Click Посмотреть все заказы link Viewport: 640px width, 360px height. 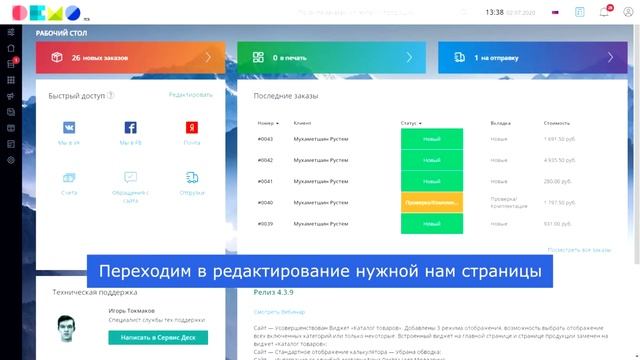579,250
